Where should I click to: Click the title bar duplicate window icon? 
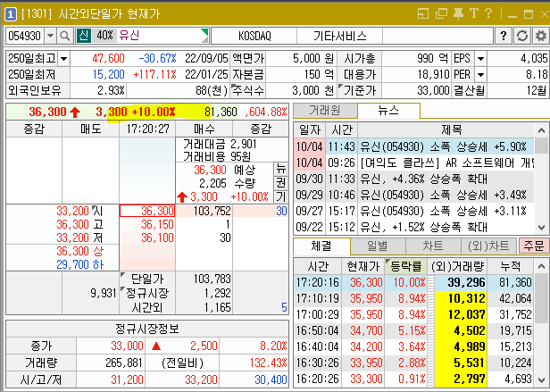click(441, 13)
